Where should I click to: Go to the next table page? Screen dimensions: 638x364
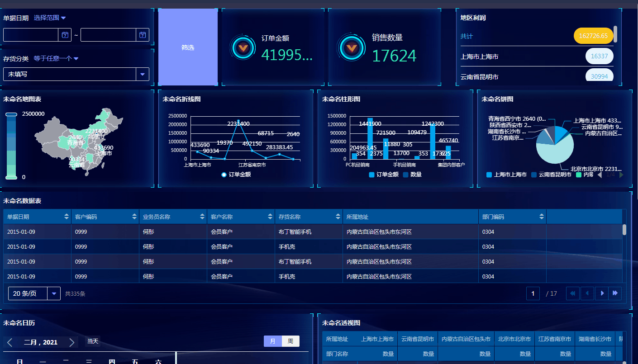pyautogui.click(x=601, y=293)
